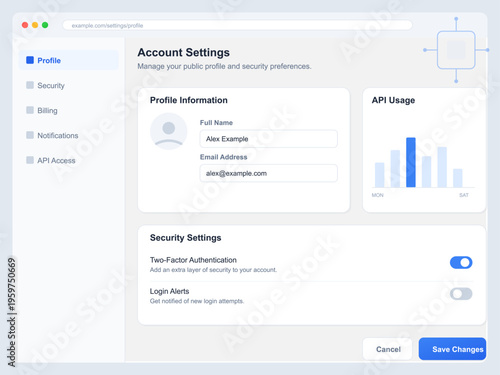Screen dimensions: 500x375
Task: Click the red window close dot
Action: tap(25, 25)
